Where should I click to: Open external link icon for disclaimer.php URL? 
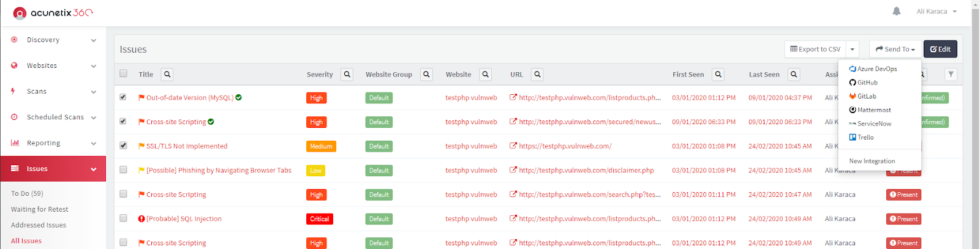click(513, 170)
